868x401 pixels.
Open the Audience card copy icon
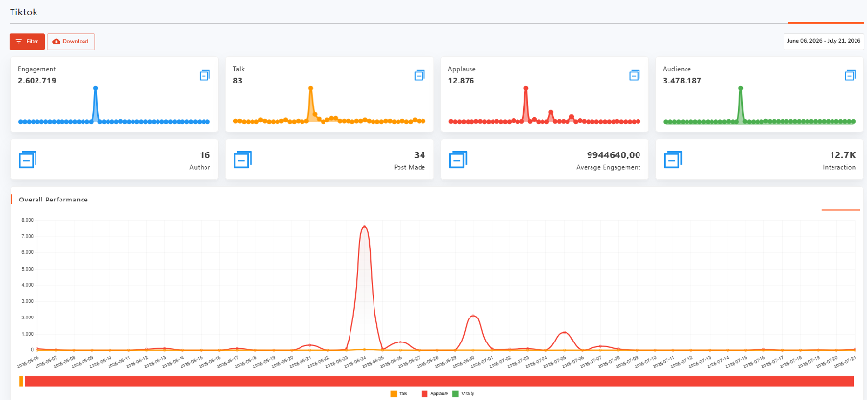(850, 75)
